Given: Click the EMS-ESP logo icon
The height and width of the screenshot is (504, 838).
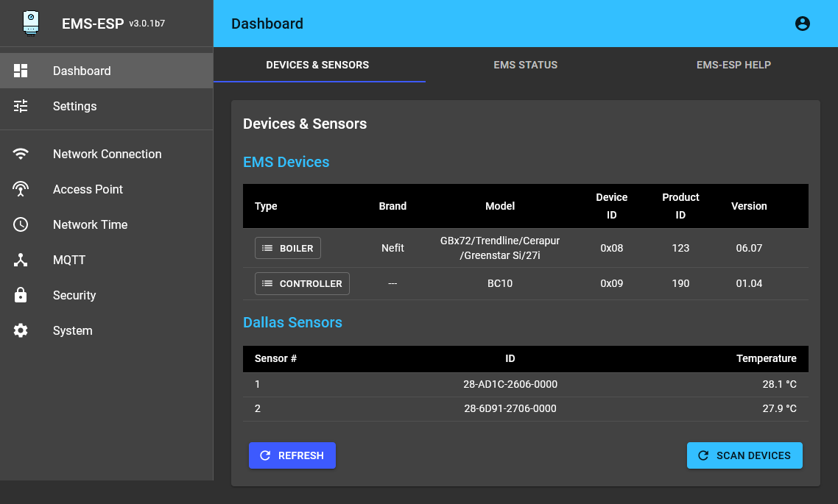Looking at the screenshot, I should tap(31, 23).
